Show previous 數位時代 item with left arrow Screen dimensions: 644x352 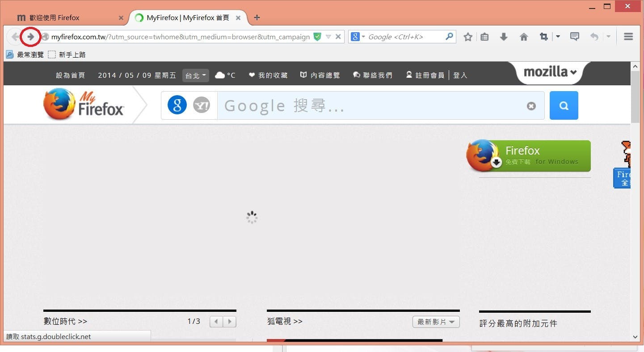click(216, 322)
